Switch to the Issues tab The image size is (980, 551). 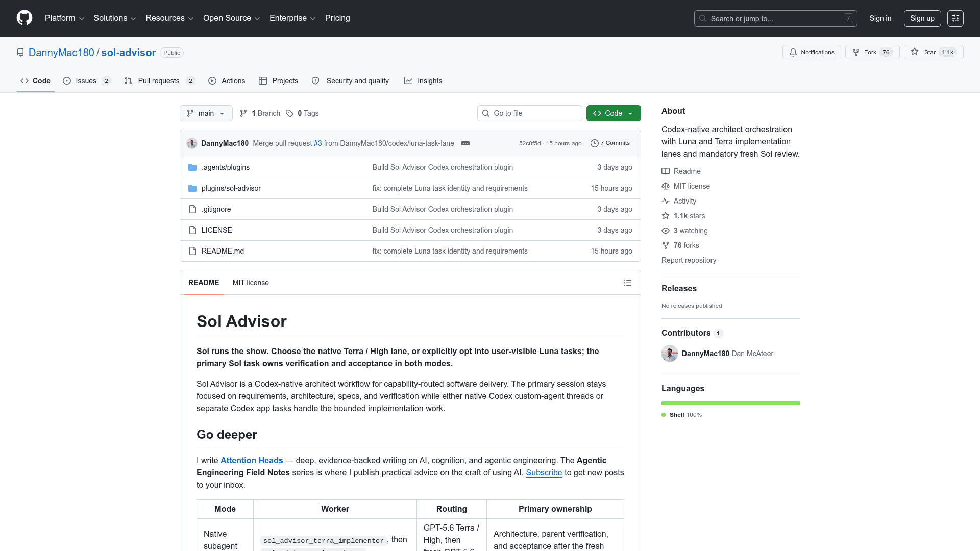(x=87, y=81)
